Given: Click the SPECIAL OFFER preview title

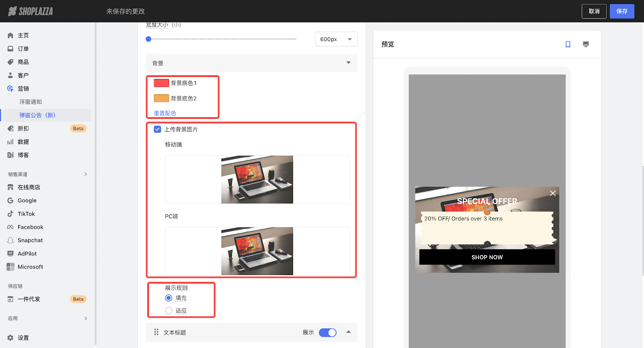Looking at the screenshot, I should (x=487, y=201).
